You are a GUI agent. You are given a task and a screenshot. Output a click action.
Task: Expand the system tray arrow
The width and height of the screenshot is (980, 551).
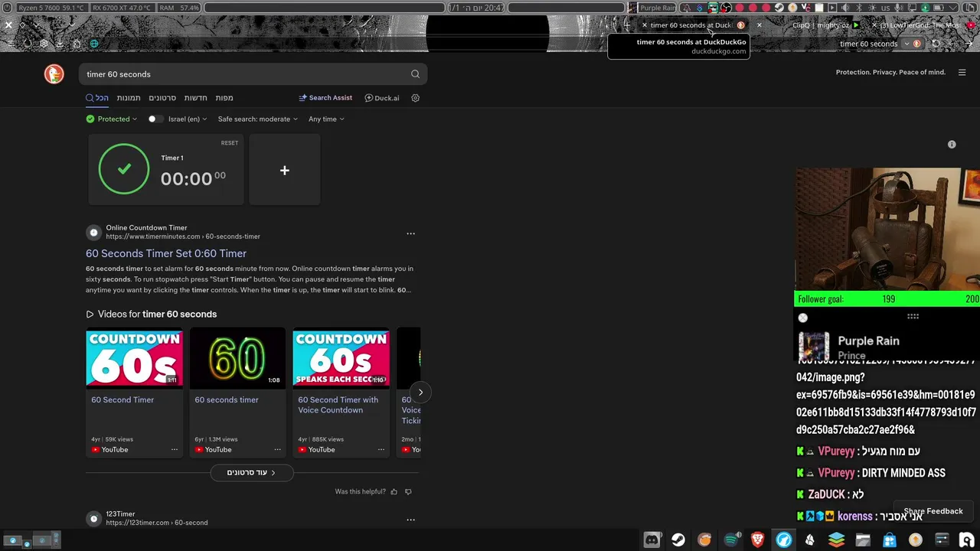953,8
